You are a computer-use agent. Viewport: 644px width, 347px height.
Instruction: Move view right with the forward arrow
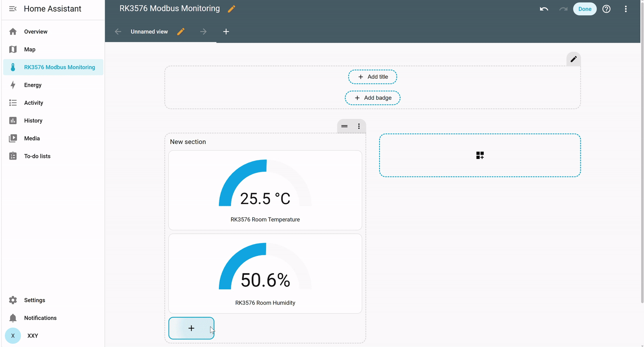click(x=203, y=31)
